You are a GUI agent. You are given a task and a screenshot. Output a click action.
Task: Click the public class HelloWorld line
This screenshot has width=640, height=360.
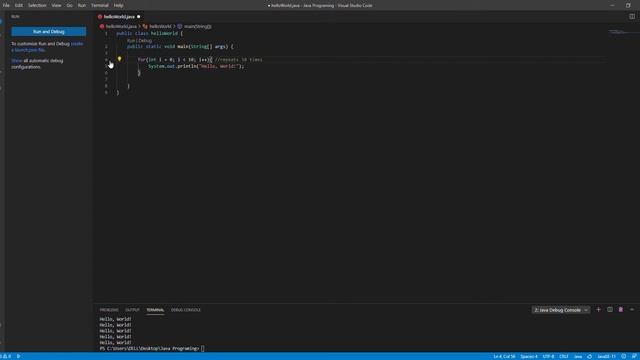pyautogui.click(x=150, y=33)
